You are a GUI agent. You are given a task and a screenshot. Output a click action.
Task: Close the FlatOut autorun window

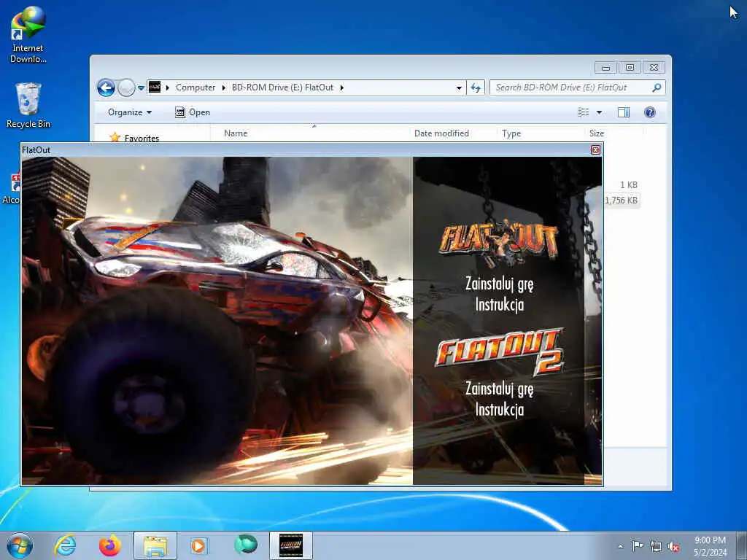click(595, 150)
